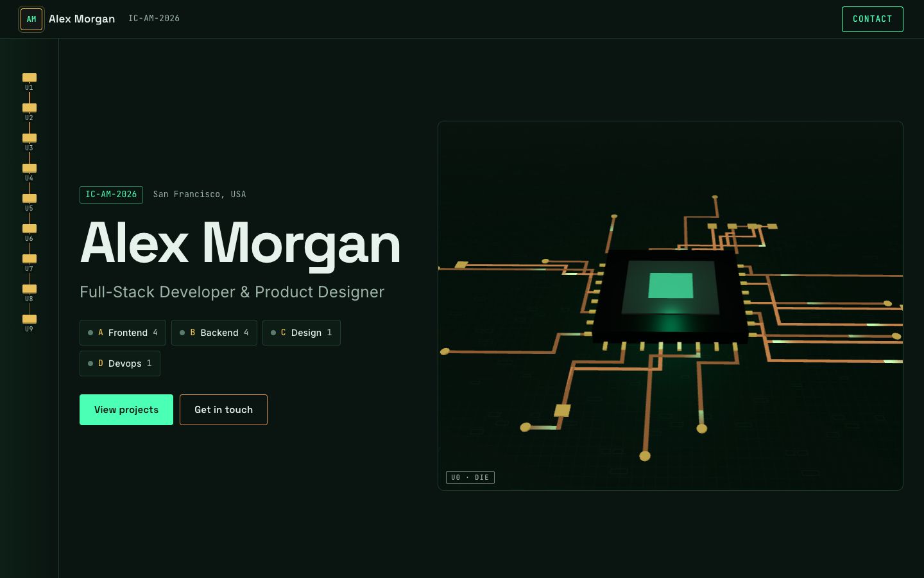Click the IC-AM-2026 header code
The width and height of the screenshot is (924, 578).
154,19
